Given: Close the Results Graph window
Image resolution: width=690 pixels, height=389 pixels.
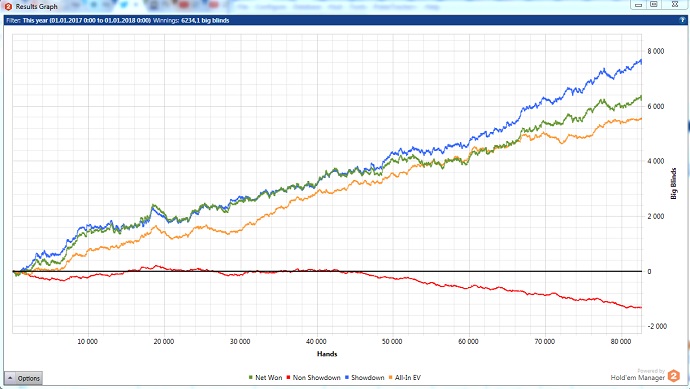Looking at the screenshot, I should point(675,4).
